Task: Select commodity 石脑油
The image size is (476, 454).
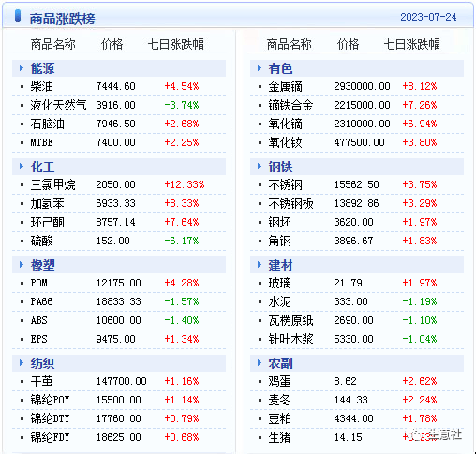Action: [48, 124]
